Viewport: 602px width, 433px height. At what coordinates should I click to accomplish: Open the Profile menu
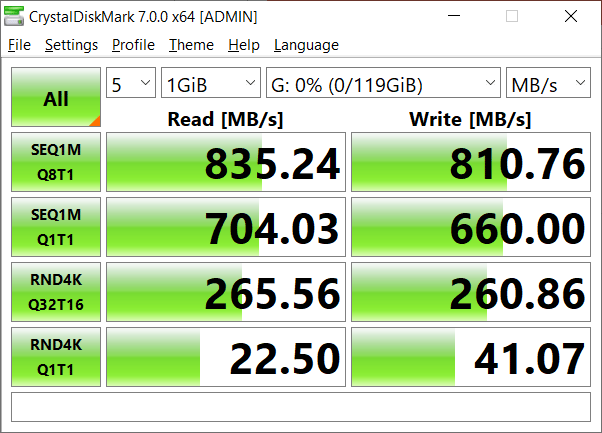point(133,45)
